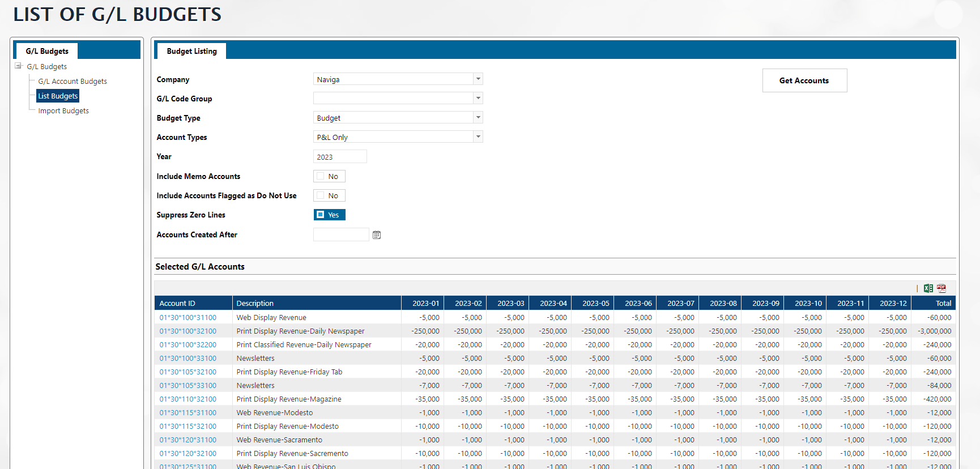Select the Budget Listing tab

pos(191,51)
